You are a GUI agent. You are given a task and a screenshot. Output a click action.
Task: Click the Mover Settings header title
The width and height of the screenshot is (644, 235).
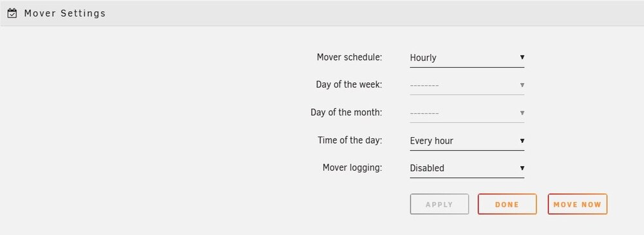pyautogui.click(x=65, y=13)
